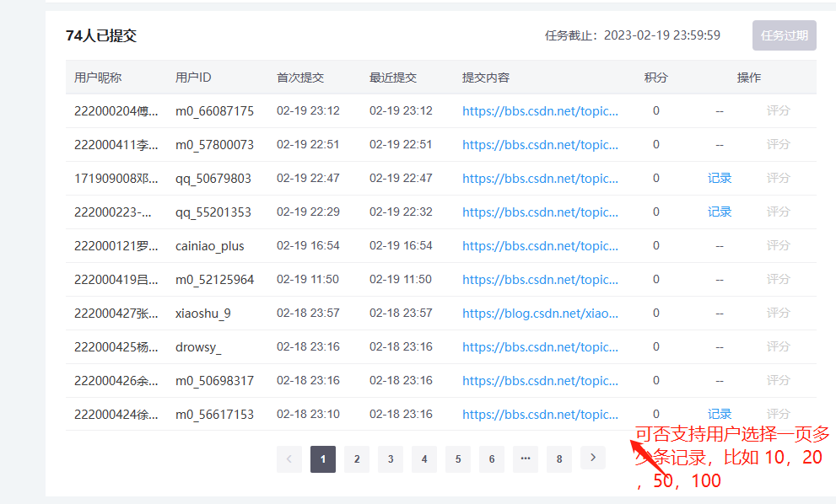Jump to last page 8

[x=559, y=458]
